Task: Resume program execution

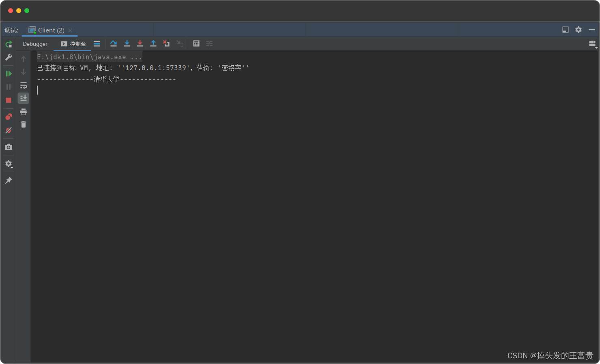Action: 9,73
